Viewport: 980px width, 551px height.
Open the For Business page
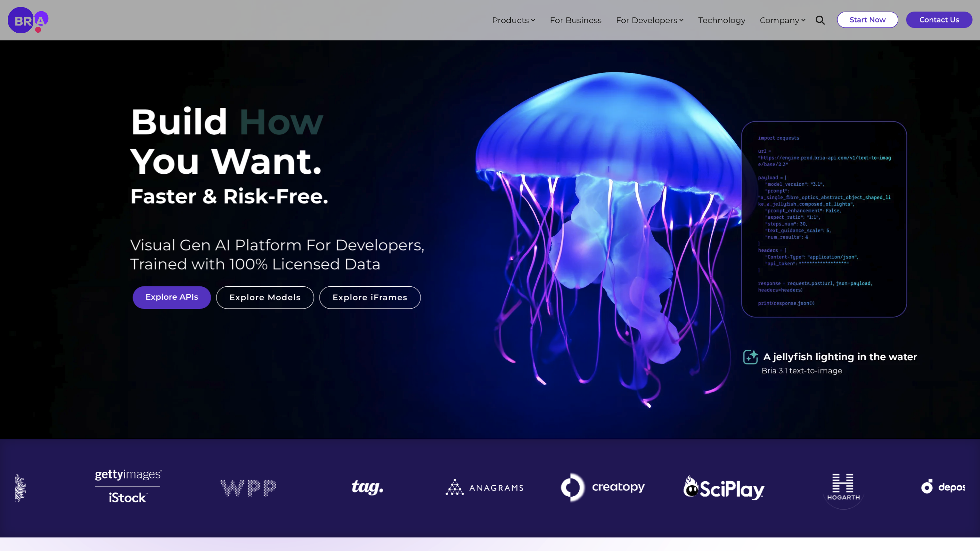575,20
